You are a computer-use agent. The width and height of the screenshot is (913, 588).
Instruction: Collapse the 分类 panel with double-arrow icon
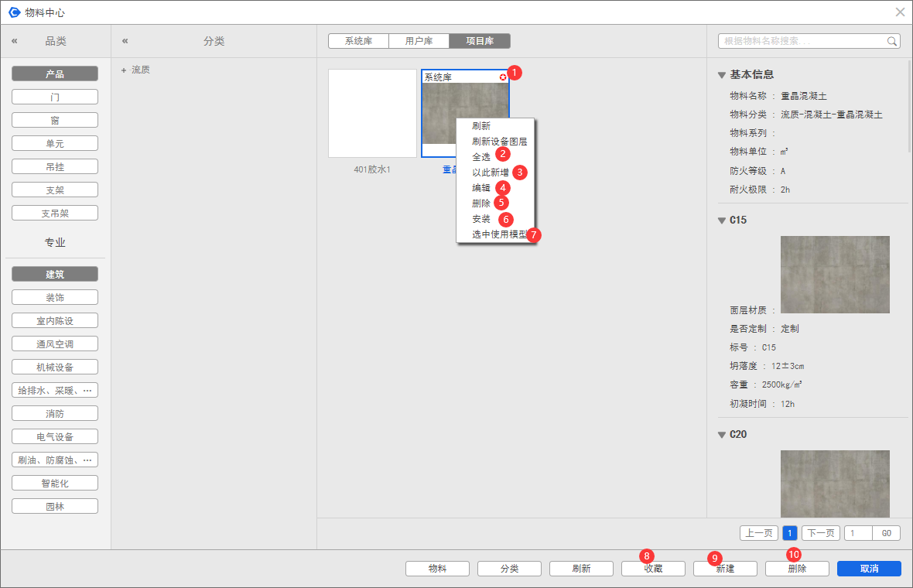click(x=125, y=41)
